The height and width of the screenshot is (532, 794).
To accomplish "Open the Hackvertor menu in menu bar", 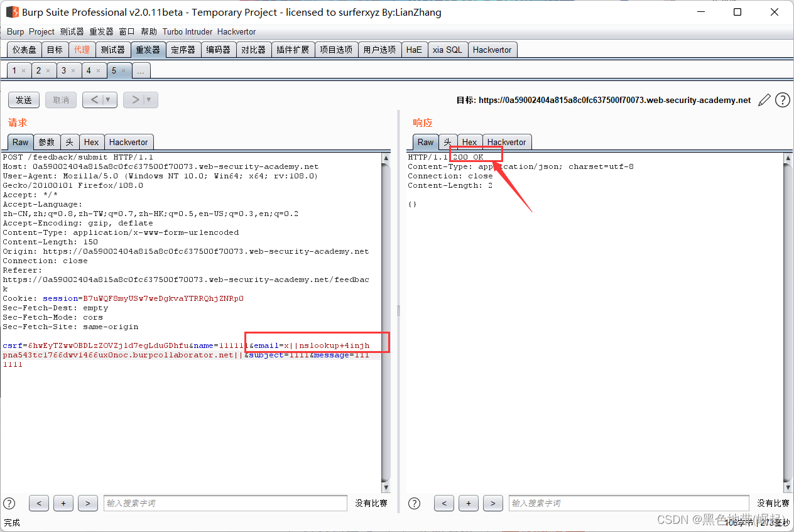I will point(236,31).
